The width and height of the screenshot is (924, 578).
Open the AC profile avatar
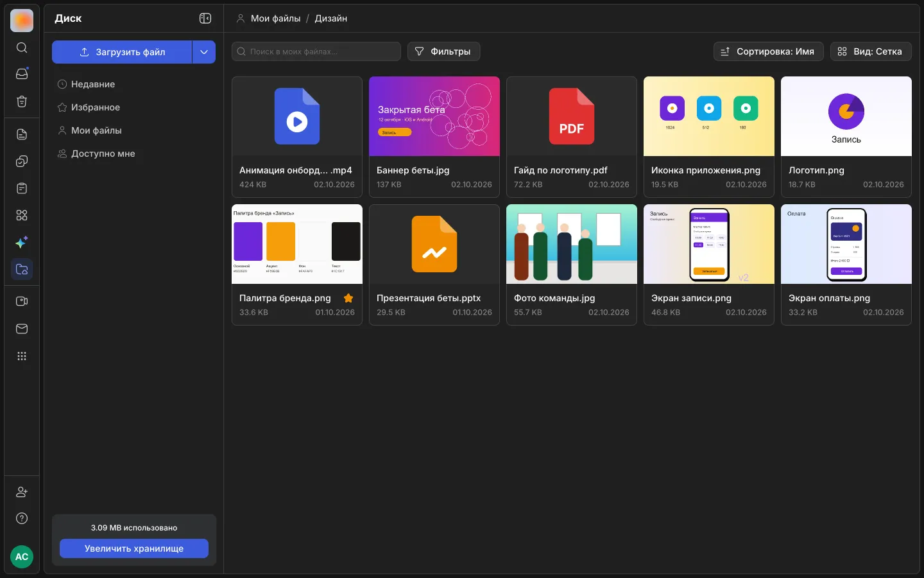22,557
